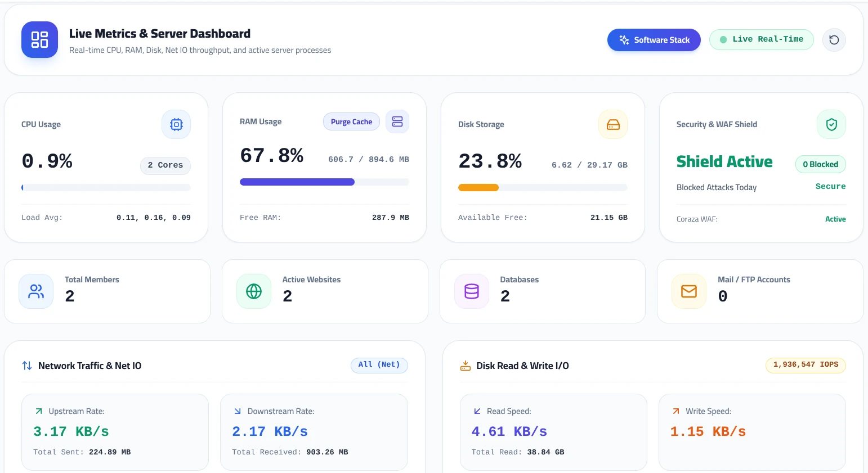Click the RAM server icon
Image resolution: width=868 pixels, height=473 pixels.
[397, 121]
